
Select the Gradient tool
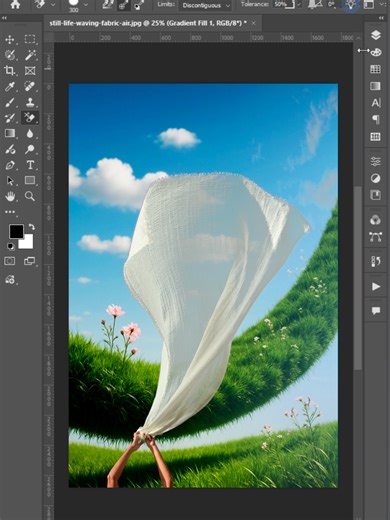coord(10,133)
